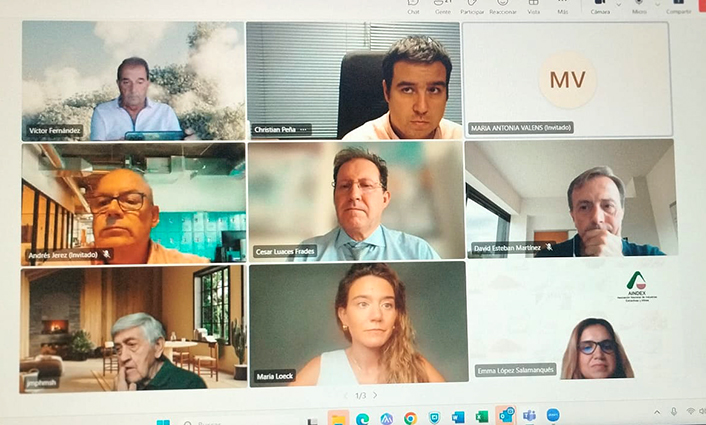The image size is (706, 425).
Task: Select María Loeck video tile
Action: [x=358, y=323]
